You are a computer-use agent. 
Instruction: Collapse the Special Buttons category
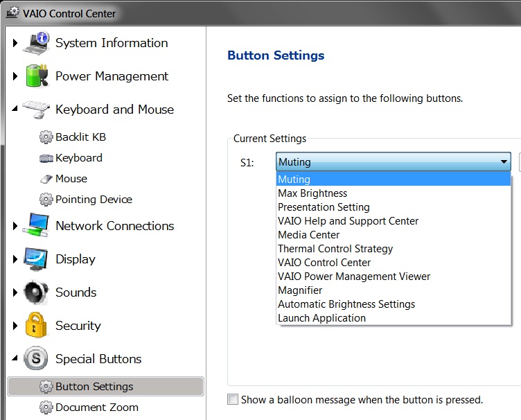coord(15,358)
